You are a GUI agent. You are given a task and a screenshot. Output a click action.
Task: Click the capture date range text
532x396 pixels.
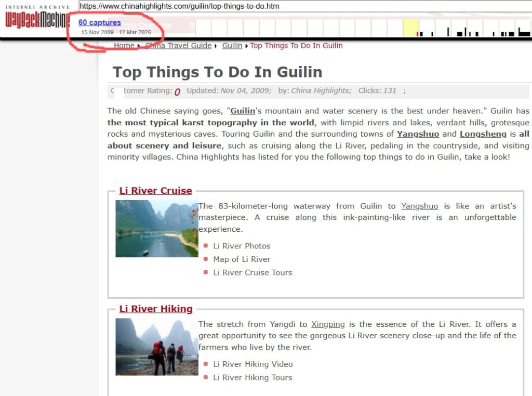[116, 32]
